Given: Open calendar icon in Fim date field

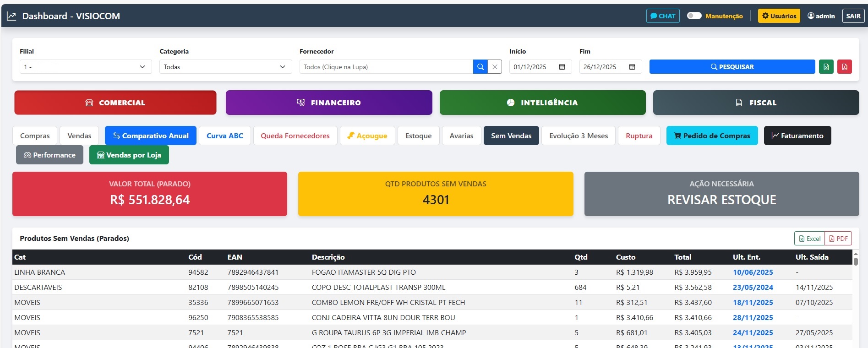Looking at the screenshot, I should pos(632,67).
